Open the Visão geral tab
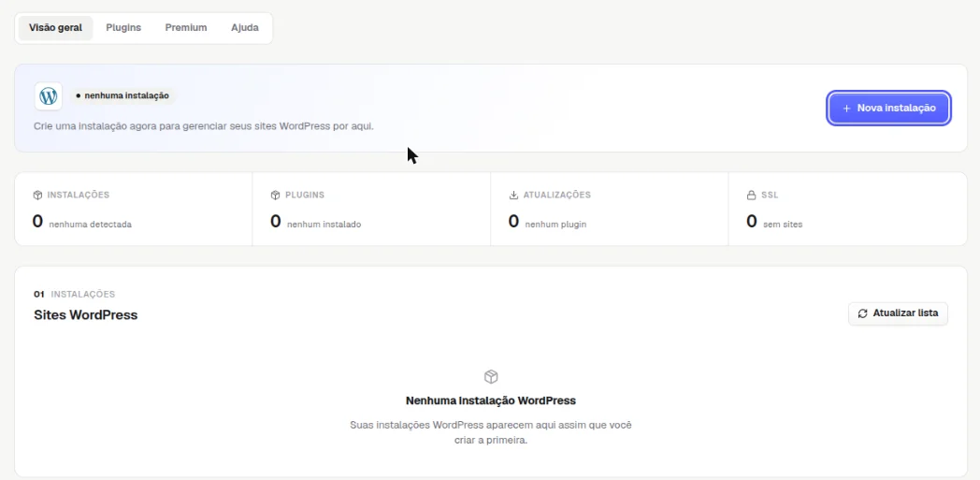 (x=55, y=28)
